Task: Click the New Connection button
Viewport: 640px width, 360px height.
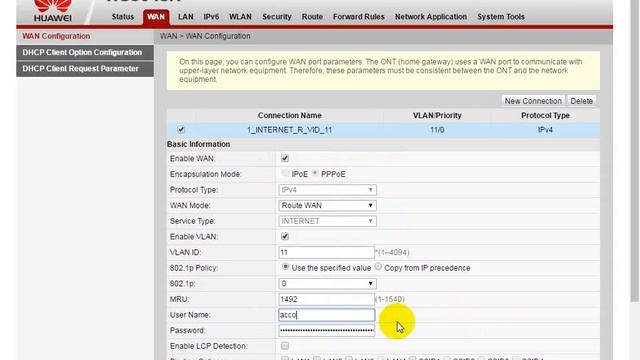Action: [x=533, y=101]
